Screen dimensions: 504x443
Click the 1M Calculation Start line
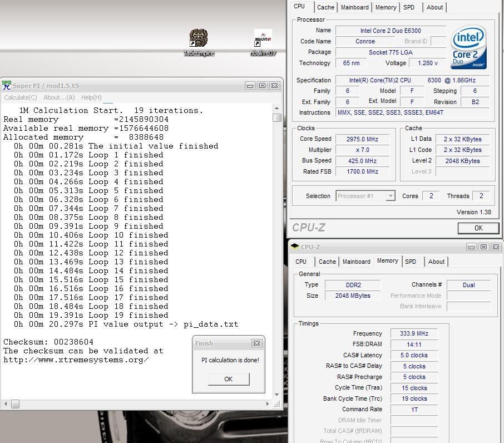[x=111, y=111]
